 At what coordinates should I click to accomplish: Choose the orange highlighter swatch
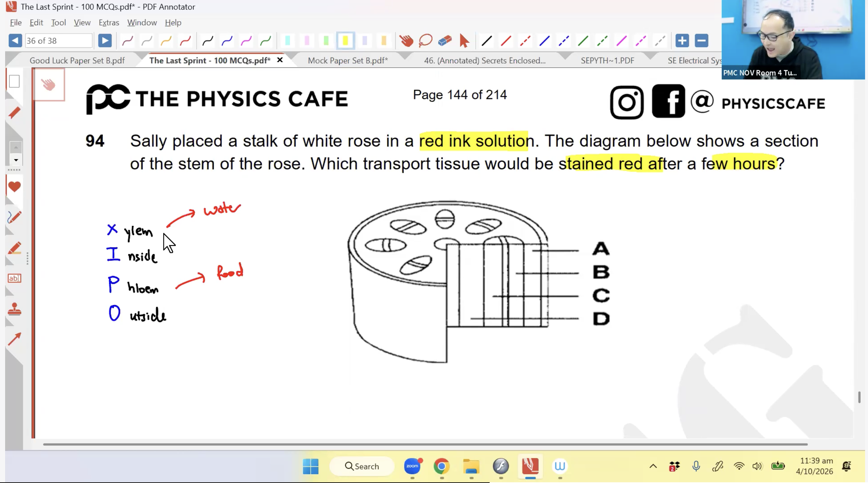click(384, 41)
